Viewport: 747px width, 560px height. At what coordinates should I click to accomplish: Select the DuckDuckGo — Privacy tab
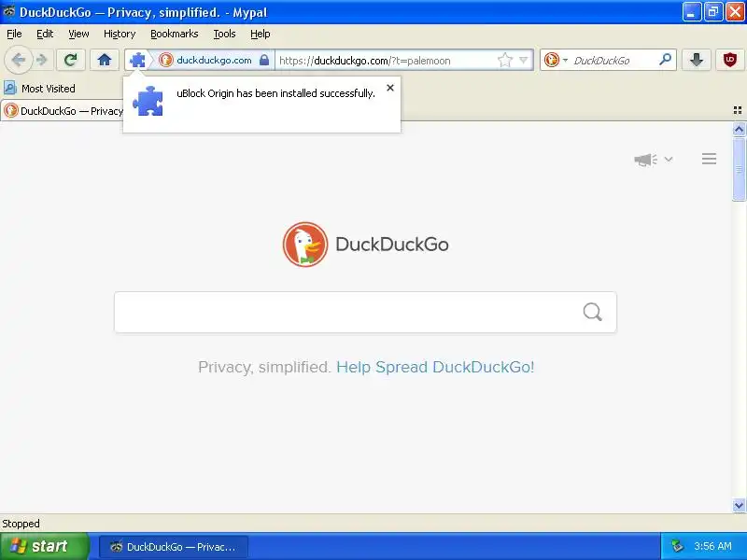coord(63,111)
